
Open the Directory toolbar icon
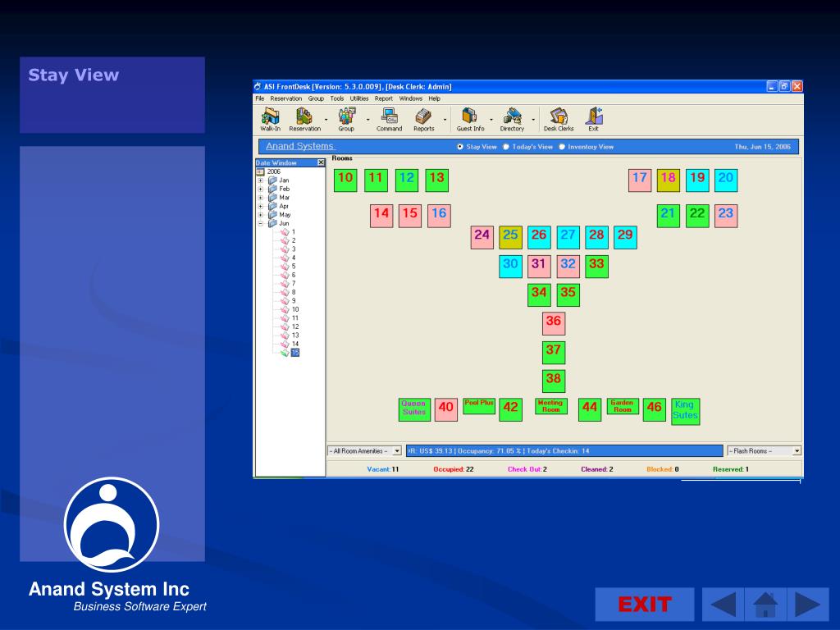point(512,119)
